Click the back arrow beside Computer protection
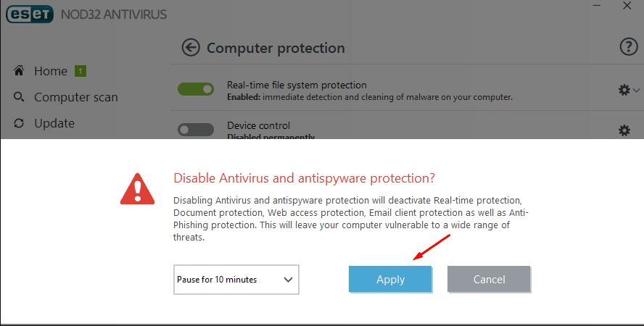The height and width of the screenshot is (326, 644). tap(191, 48)
